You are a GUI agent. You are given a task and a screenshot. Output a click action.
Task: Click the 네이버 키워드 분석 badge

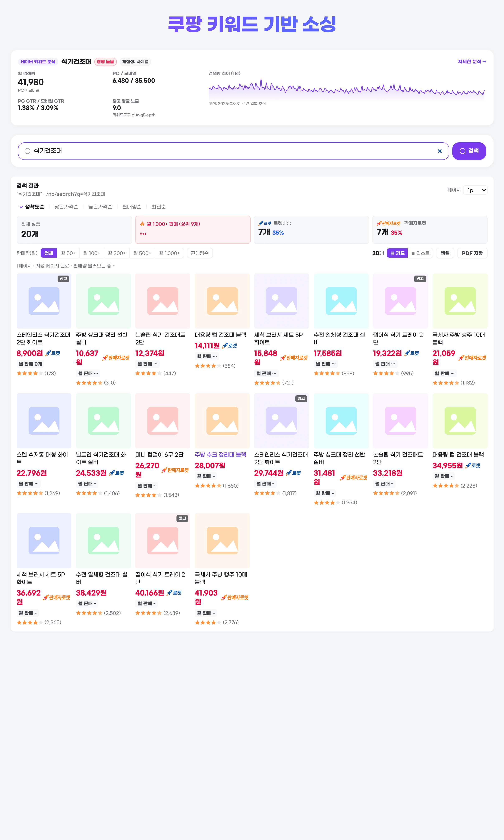pyautogui.click(x=38, y=62)
